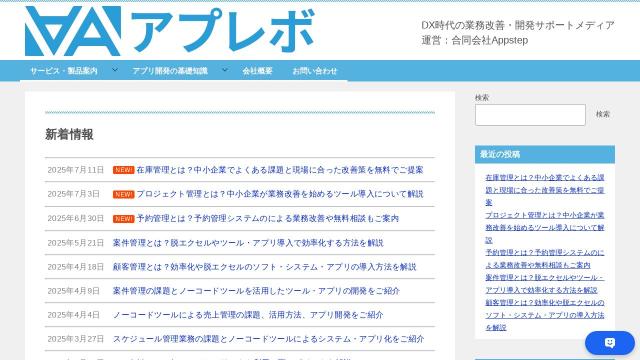640x360 pixels.
Task: Open スケジュール管理業務の課題 article link
Action: point(269,339)
